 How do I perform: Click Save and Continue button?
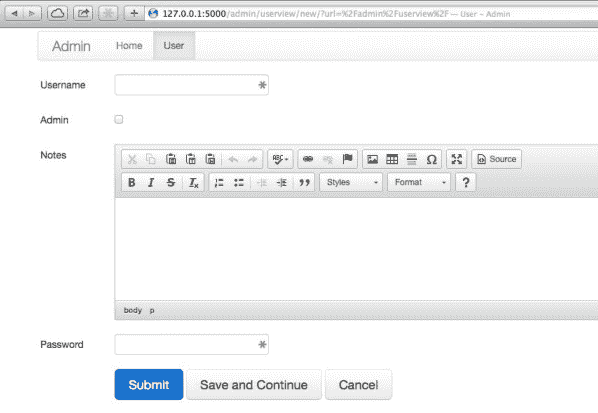254,384
